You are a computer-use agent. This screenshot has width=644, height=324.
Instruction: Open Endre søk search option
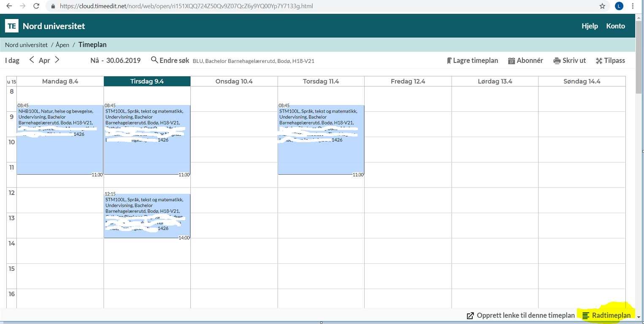pyautogui.click(x=170, y=60)
